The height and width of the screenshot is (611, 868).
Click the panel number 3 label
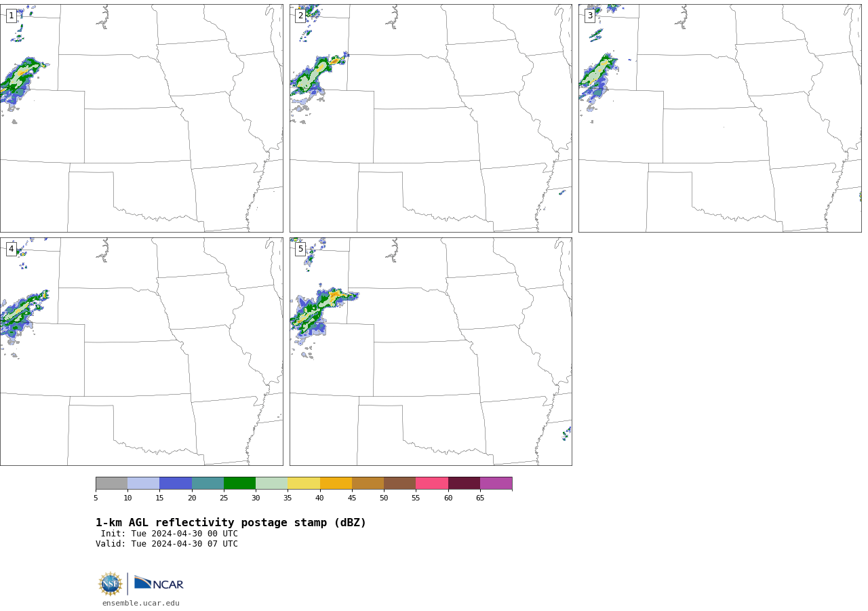pyautogui.click(x=590, y=16)
